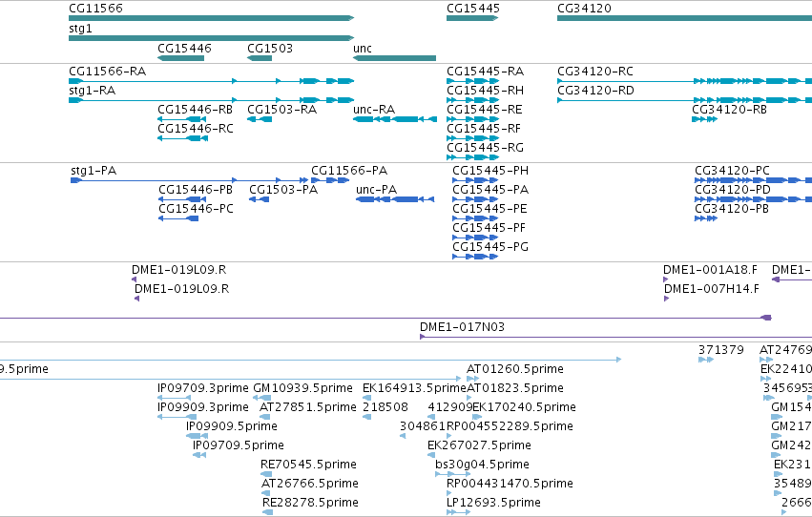Click EST RP004552289.5prime
812x517 pixels.
449,436
